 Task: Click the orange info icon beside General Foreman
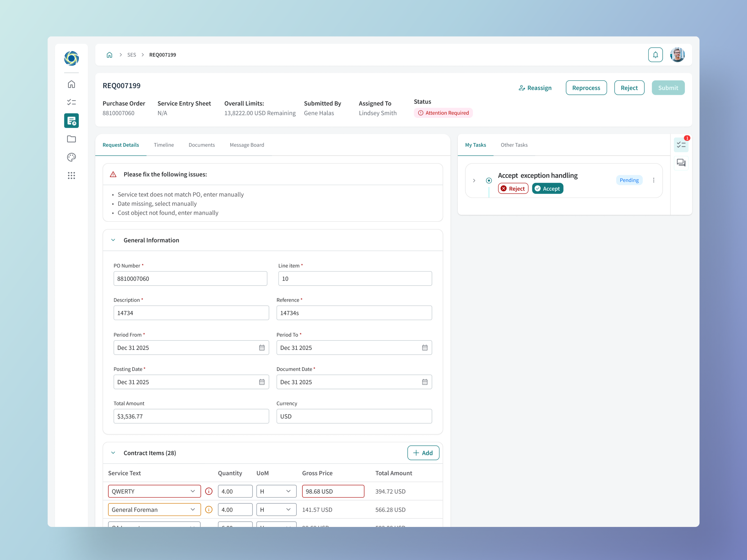(x=209, y=509)
